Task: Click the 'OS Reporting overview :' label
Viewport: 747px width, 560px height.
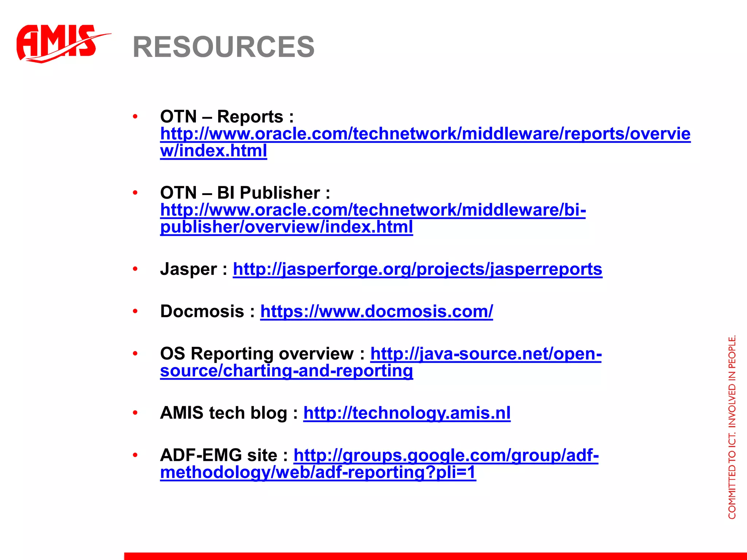Action: point(263,354)
